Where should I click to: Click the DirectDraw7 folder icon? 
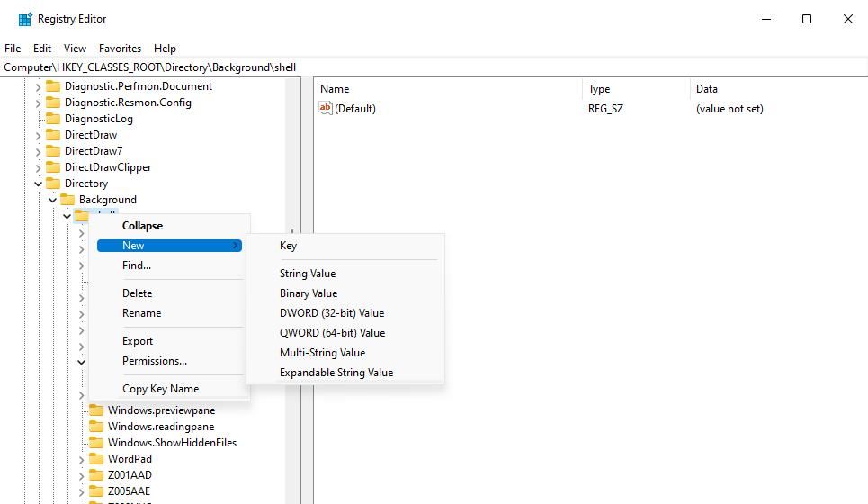click(53, 150)
